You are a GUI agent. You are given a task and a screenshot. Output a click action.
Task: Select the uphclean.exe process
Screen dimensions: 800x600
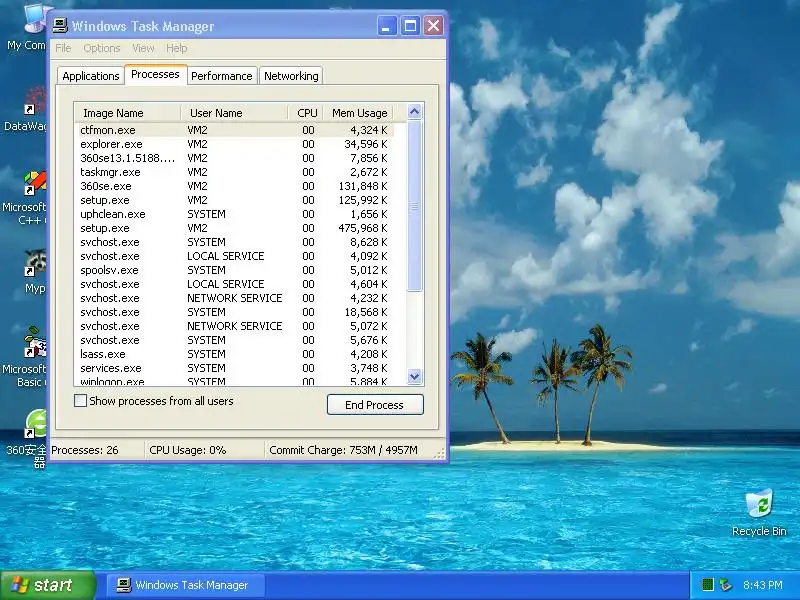click(235, 214)
